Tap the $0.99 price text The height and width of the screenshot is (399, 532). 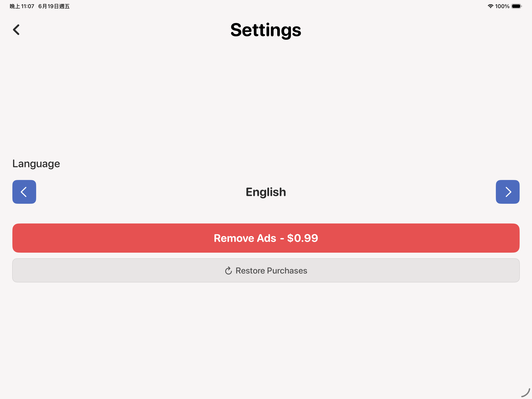(303, 238)
